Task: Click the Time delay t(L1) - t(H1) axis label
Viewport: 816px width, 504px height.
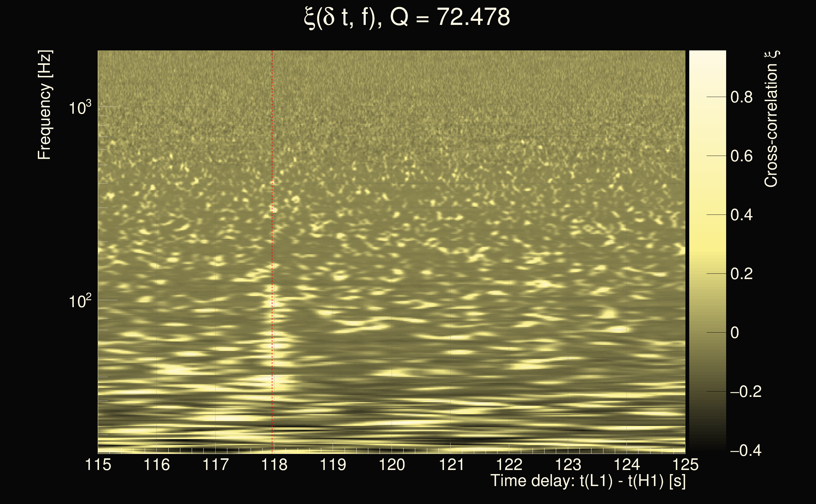Action: [x=588, y=481]
